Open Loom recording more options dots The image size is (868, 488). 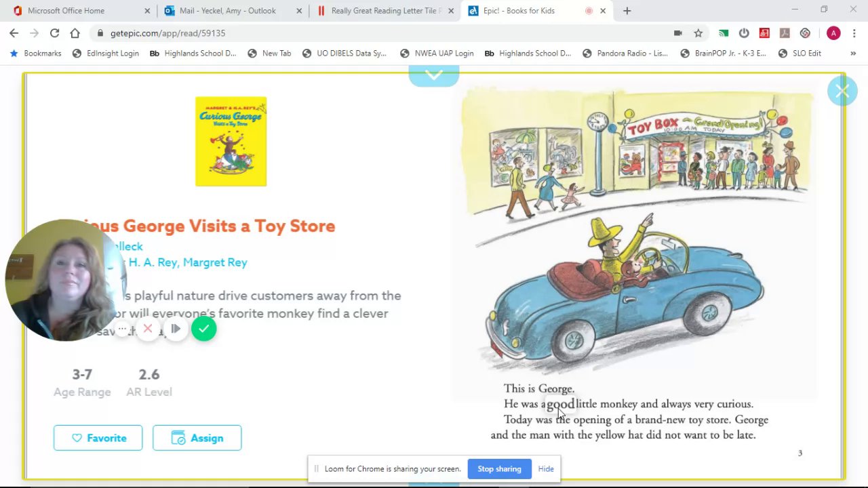point(122,329)
